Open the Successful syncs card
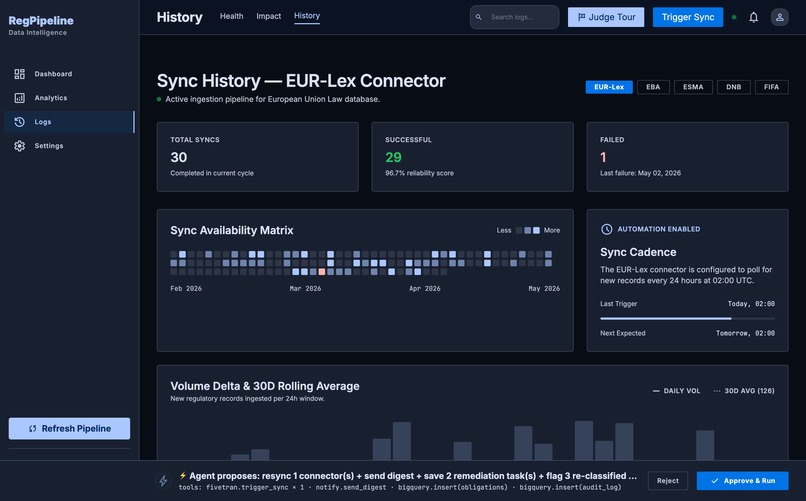This screenshot has height=501, width=806. [472, 157]
